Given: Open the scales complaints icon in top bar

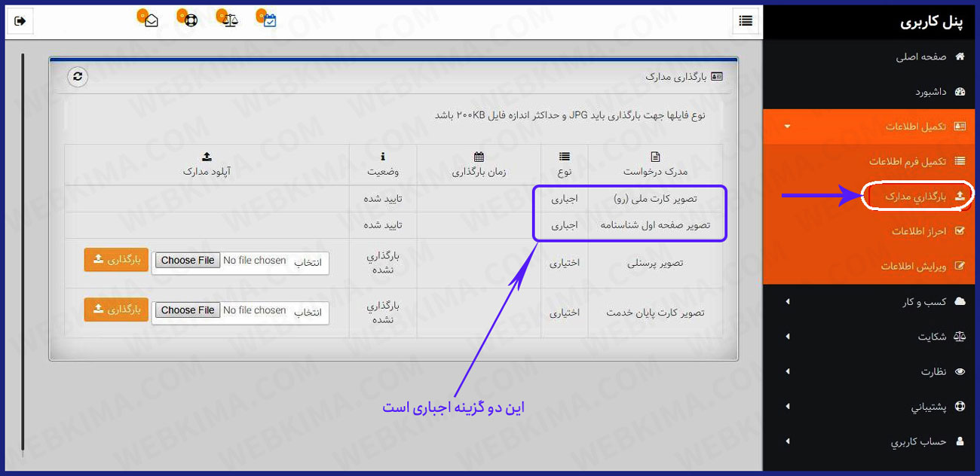Looking at the screenshot, I should click(x=231, y=21).
